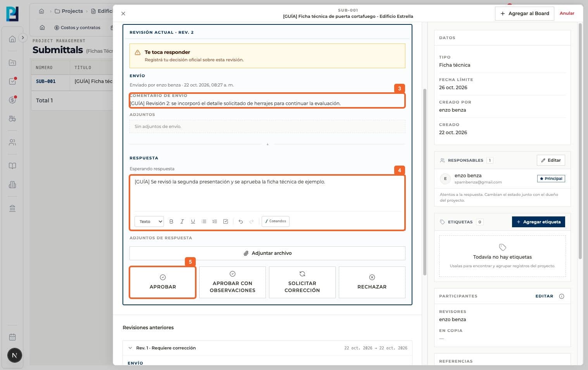
Task: Open the bank building sidebar icon
Action: pos(12,208)
